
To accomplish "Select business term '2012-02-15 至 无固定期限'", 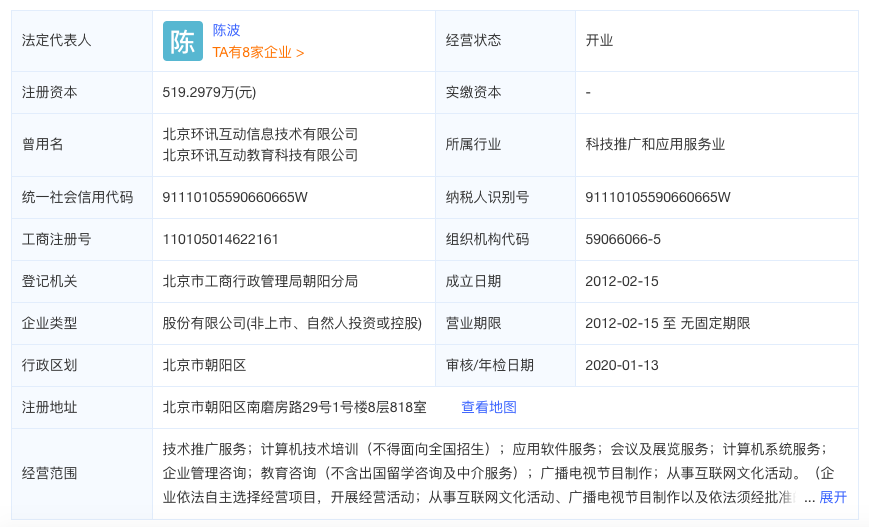I will pyautogui.click(x=668, y=323).
